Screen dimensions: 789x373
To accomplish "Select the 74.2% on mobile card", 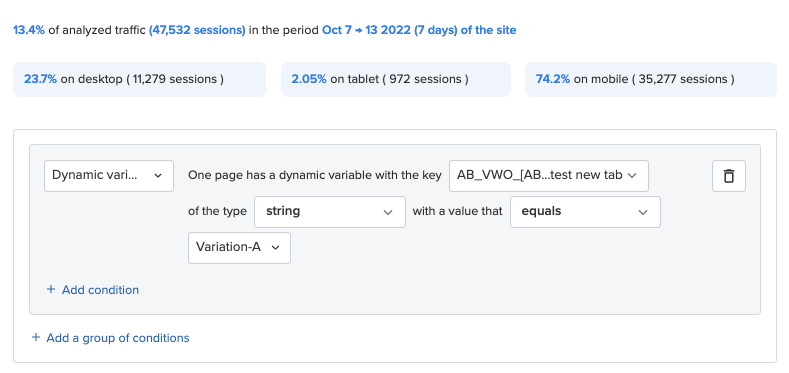I will tap(651, 79).
